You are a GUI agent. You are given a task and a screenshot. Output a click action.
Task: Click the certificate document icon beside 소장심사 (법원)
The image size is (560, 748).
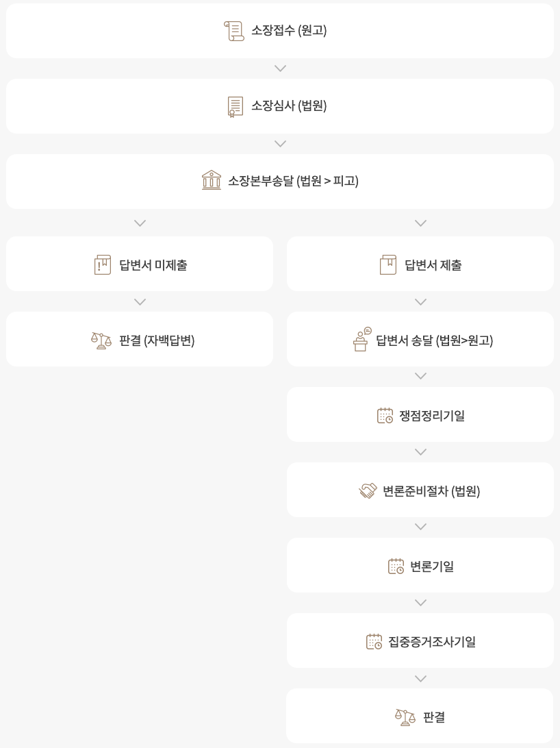click(x=236, y=106)
